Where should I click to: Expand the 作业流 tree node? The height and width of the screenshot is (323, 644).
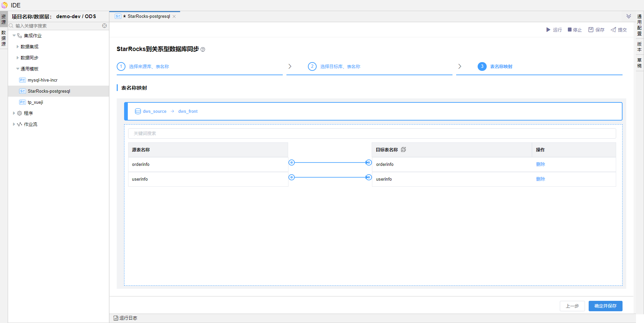[x=14, y=124]
